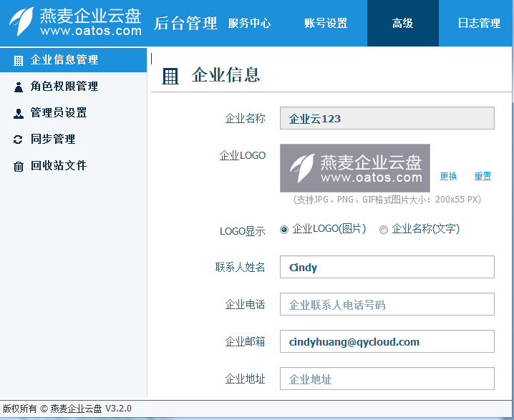
Task: Open the 账号设置 menu tab
Action: tap(326, 24)
